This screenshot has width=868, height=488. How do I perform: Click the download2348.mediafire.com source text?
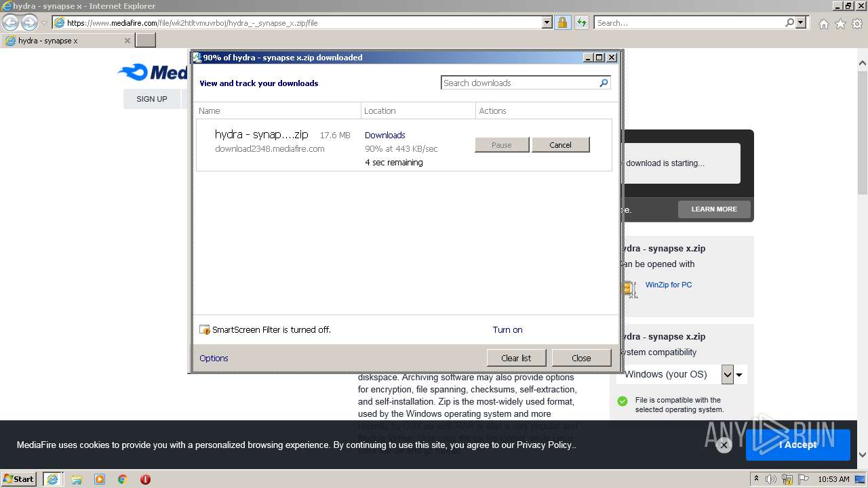click(x=270, y=148)
